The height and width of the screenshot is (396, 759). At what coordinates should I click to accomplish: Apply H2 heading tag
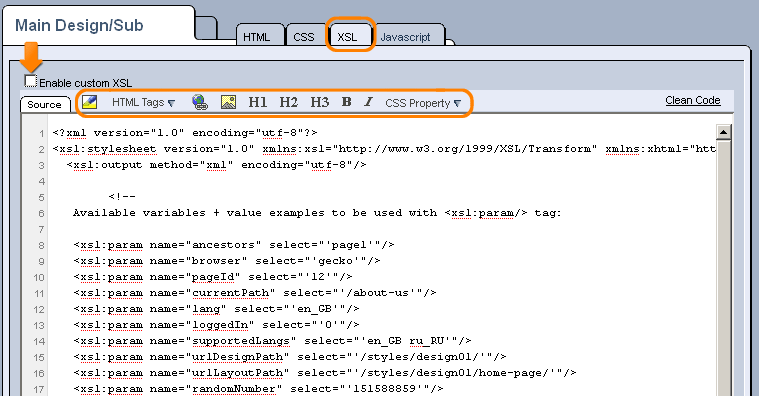[288, 102]
